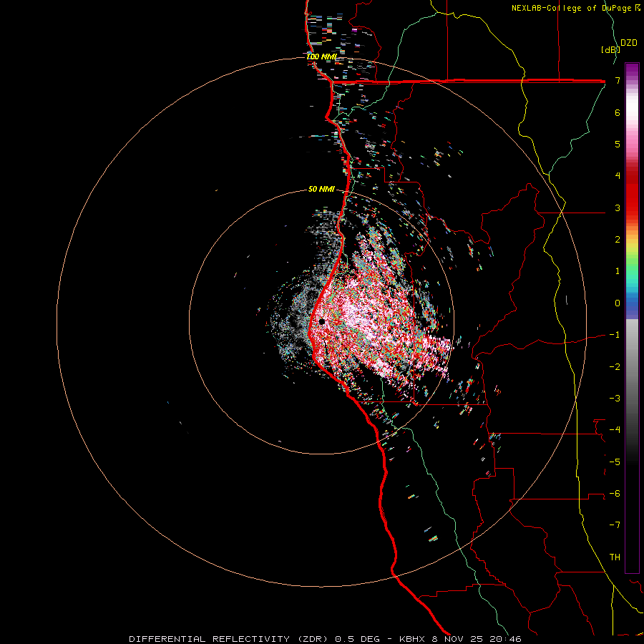Select the positive 2 dB scale label
644x644 pixels.
[x=618, y=240]
